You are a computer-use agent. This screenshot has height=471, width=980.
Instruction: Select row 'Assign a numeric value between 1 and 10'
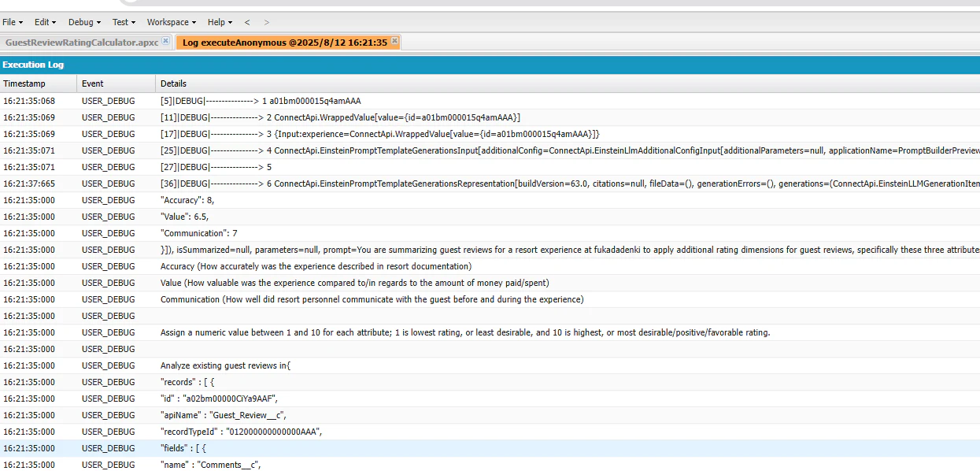490,332
